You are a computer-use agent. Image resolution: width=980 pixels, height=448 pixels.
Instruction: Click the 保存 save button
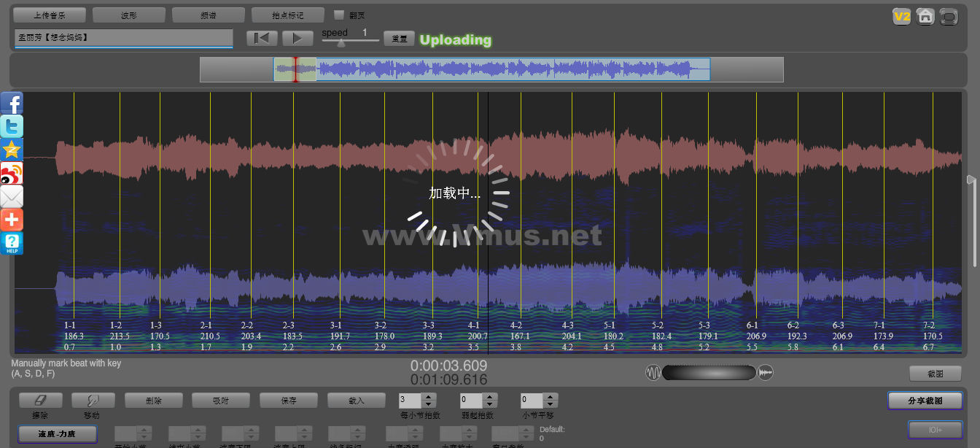tap(288, 401)
